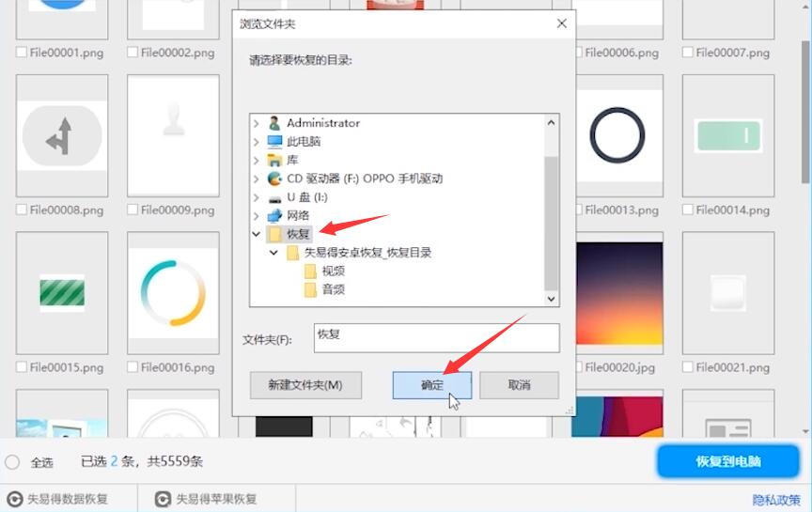Click the 失易得数据恢复 tab label
This screenshot has height=512, width=812.
(68, 499)
